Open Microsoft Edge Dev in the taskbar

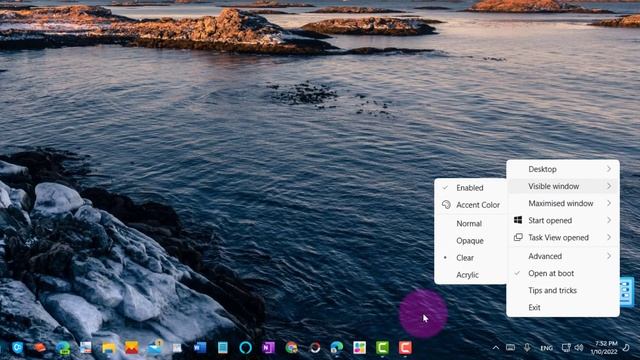(x=63, y=348)
